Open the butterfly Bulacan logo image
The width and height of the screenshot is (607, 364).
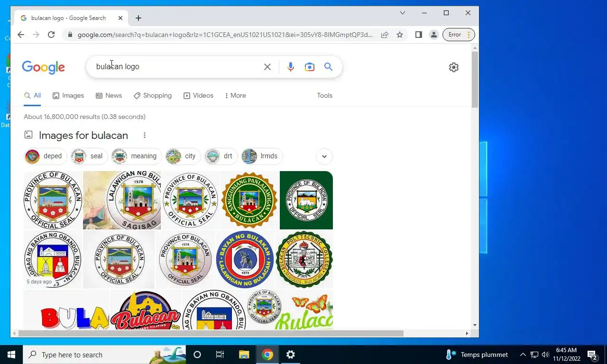303,309
